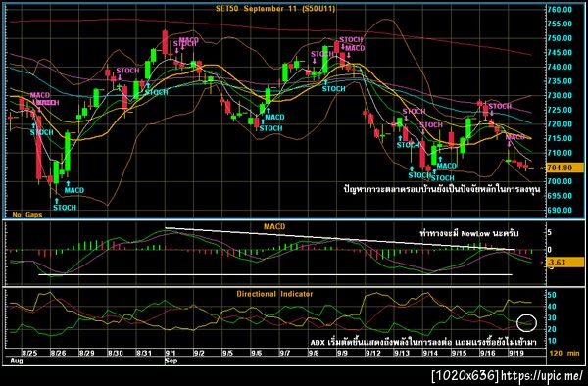Click the 120 min timeframe label
588x386 pixels.
click(x=564, y=353)
